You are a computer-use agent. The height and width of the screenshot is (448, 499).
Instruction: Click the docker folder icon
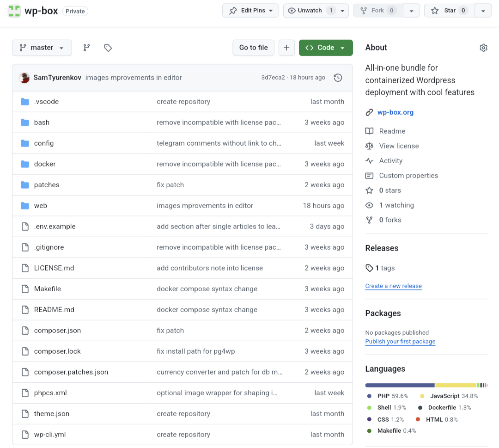[x=25, y=164]
